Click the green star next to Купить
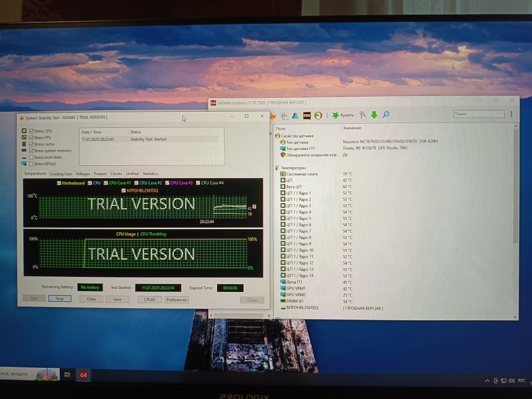This screenshot has height=399, width=532. 335,115
